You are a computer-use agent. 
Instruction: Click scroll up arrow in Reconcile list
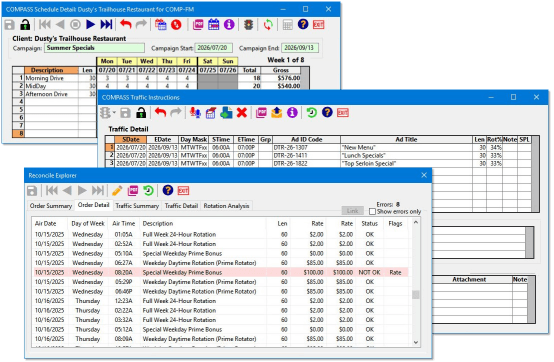(x=416, y=222)
